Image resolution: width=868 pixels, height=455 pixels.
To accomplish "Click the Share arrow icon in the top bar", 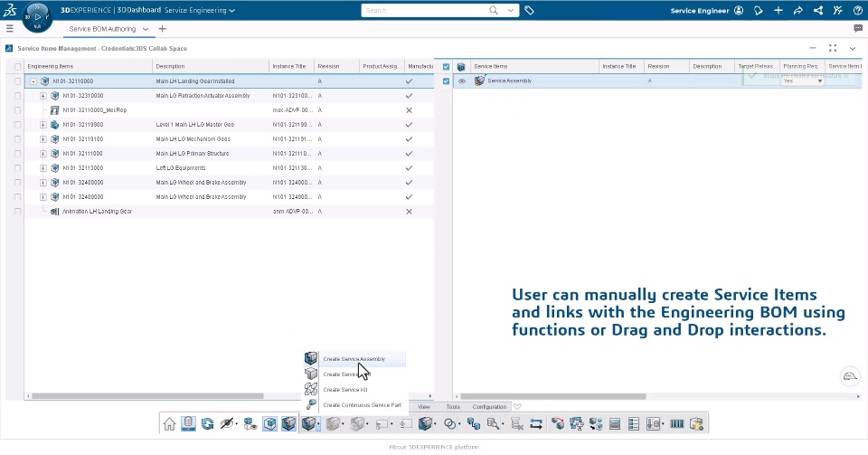I will tap(797, 10).
